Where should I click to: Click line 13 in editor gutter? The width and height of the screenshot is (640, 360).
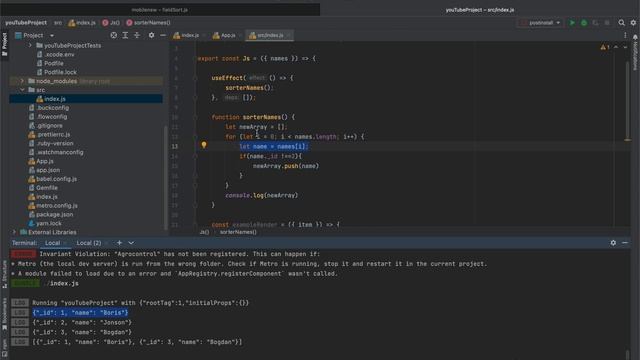click(x=175, y=147)
